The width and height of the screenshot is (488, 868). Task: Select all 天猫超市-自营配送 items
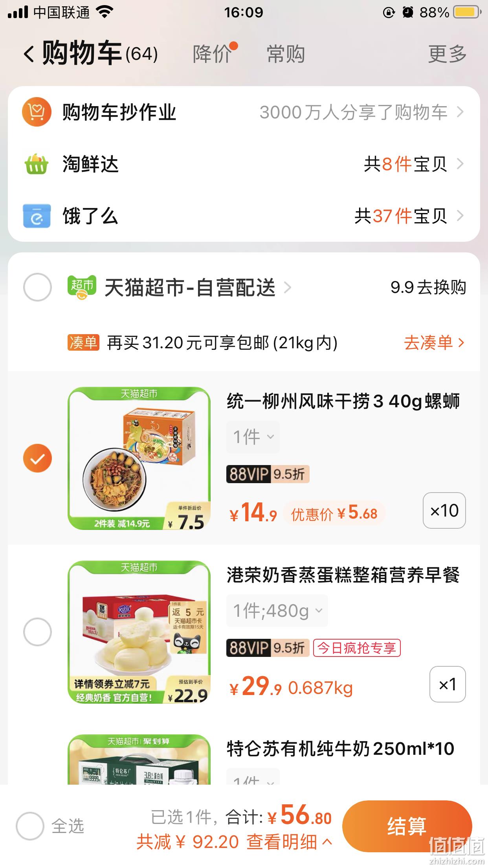click(x=37, y=287)
